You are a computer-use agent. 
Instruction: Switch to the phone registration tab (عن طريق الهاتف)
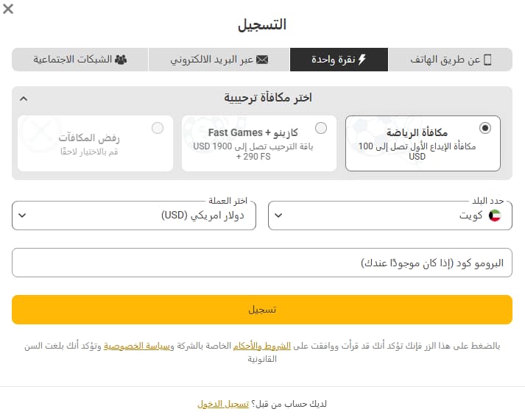451,60
